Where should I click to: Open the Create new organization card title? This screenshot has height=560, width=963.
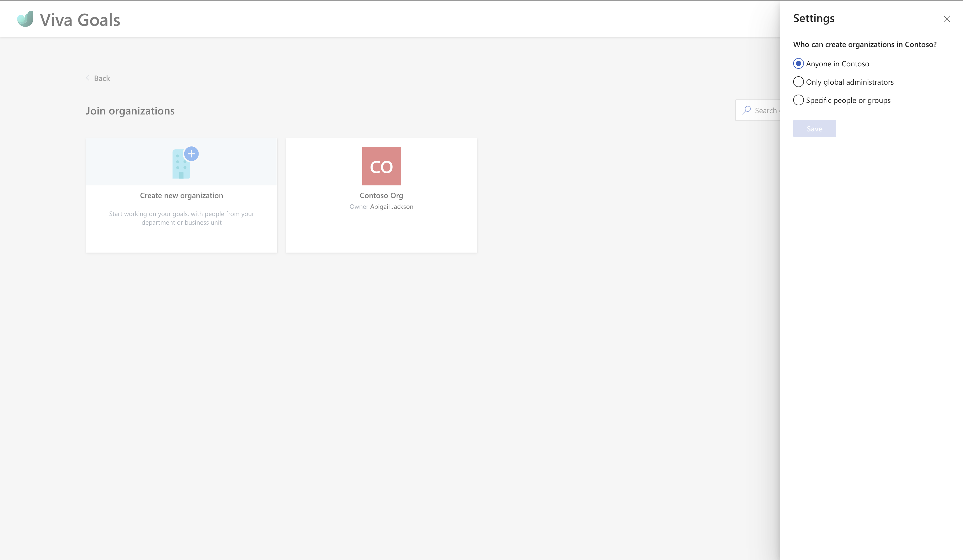[x=182, y=195]
